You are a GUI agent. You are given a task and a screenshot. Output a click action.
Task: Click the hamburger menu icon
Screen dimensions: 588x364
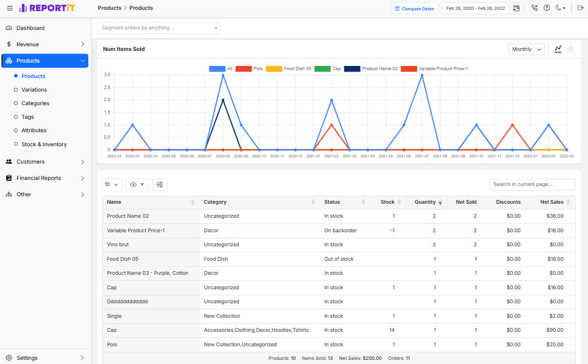[x=10, y=8]
